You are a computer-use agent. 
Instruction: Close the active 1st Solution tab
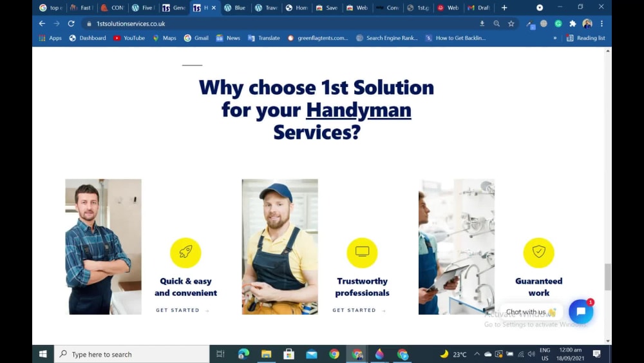(214, 8)
